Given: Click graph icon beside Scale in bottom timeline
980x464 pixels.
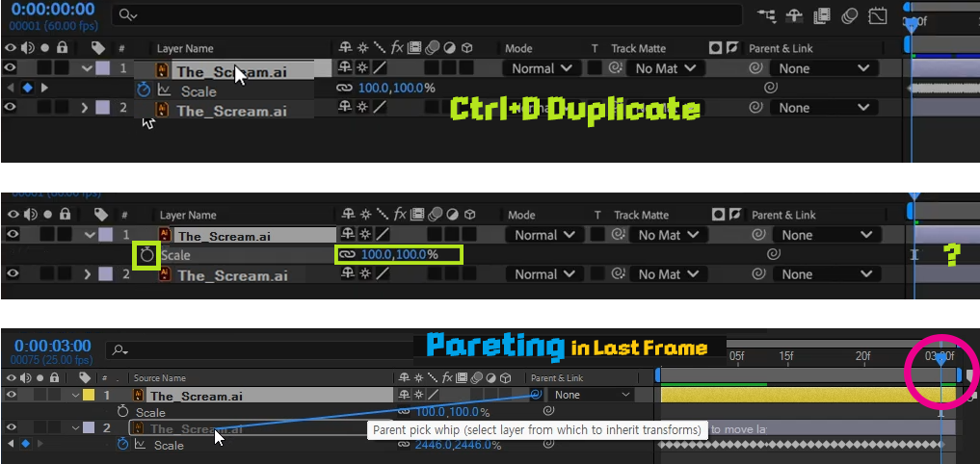Looking at the screenshot, I should [141, 444].
